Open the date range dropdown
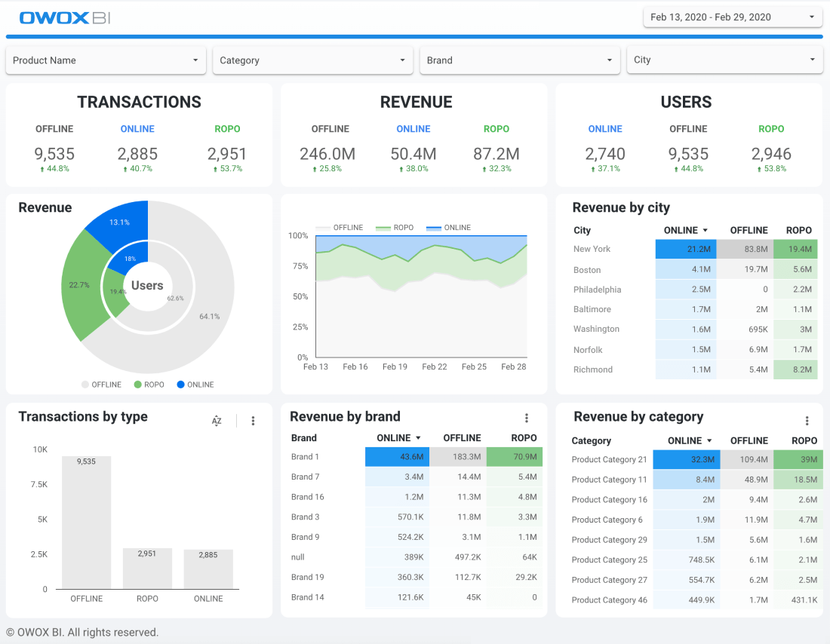 pyautogui.click(x=733, y=17)
